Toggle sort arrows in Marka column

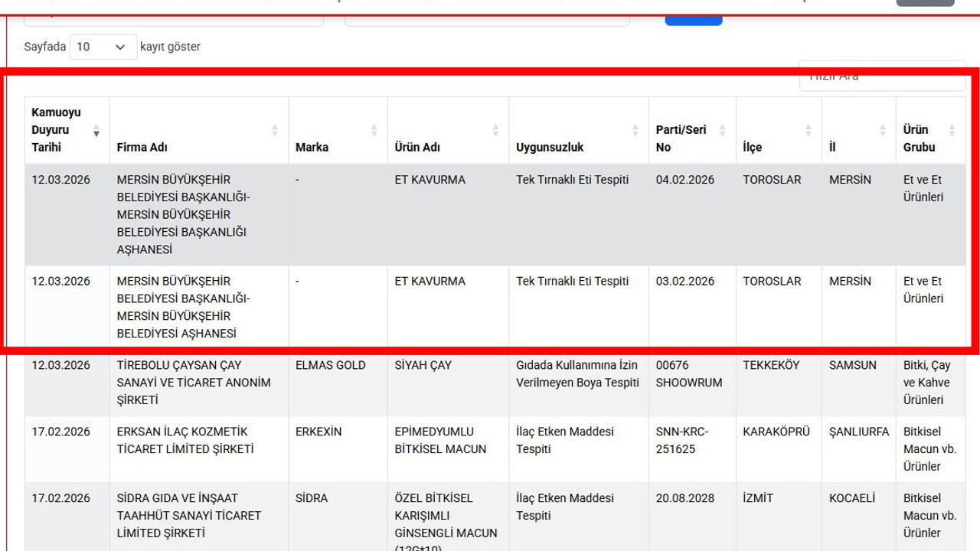[x=374, y=131]
